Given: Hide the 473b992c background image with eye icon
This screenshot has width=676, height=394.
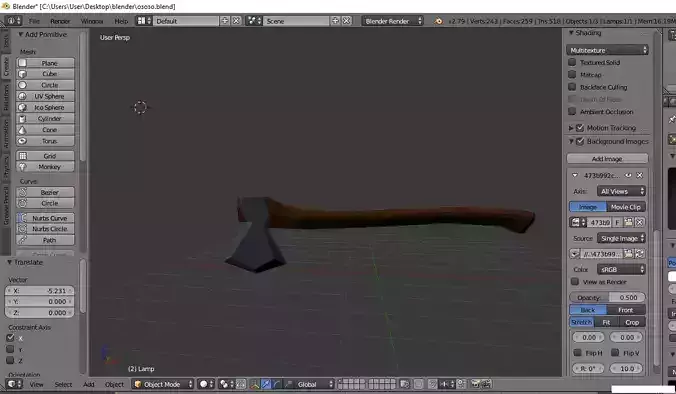Looking at the screenshot, I should point(628,175).
